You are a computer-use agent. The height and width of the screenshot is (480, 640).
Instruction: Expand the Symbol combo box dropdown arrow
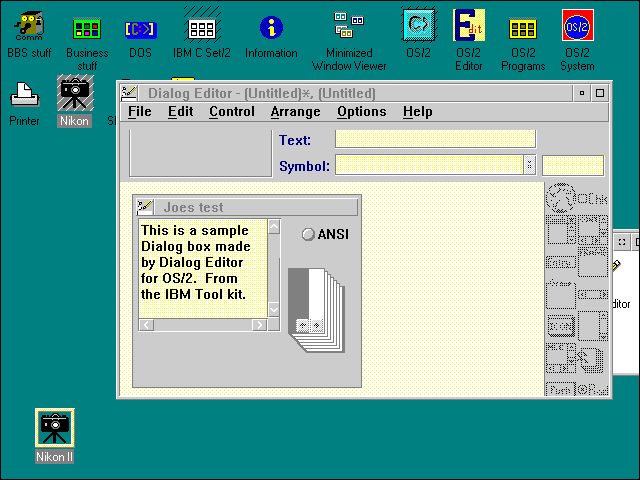[x=529, y=165]
